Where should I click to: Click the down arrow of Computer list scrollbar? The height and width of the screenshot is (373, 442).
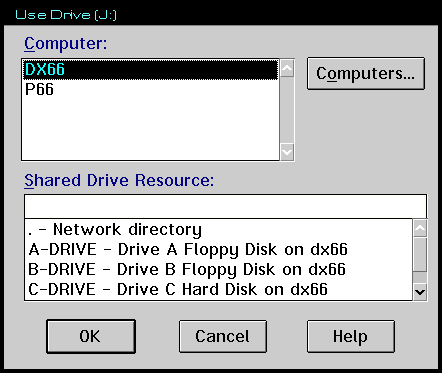pyautogui.click(x=287, y=152)
